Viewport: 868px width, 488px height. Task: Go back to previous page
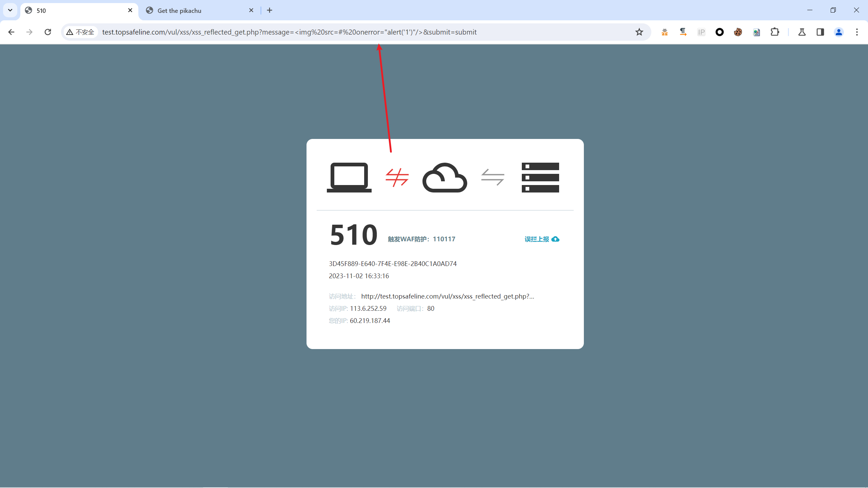tap(11, 32)
